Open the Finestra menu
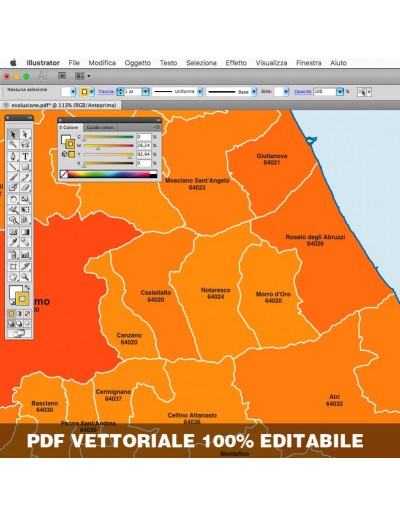This screenshot has width=400, height=517. pyautogui.click(x=309, y=63)
